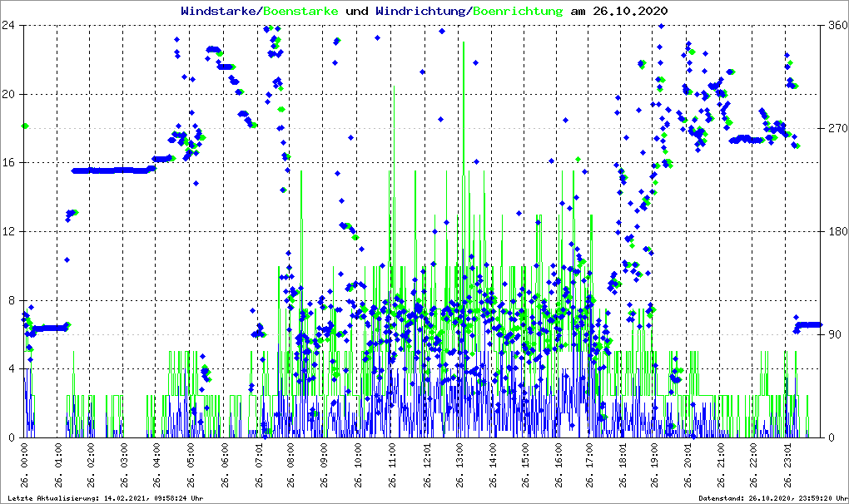Image resolution: width=849 pixels, height=504 pixels.
Task: Click the date '26.10.2020' in the title
Action: click(629, 12)
